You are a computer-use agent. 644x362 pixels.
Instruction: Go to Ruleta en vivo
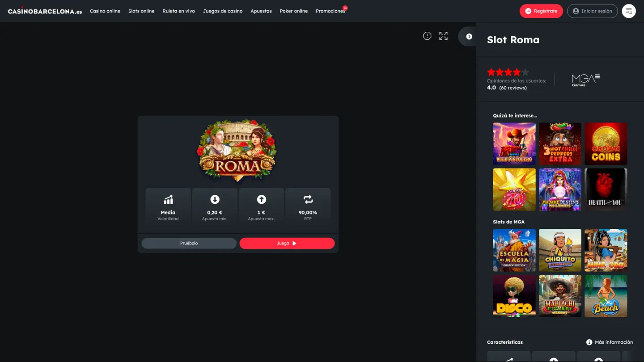click(179, 11)
